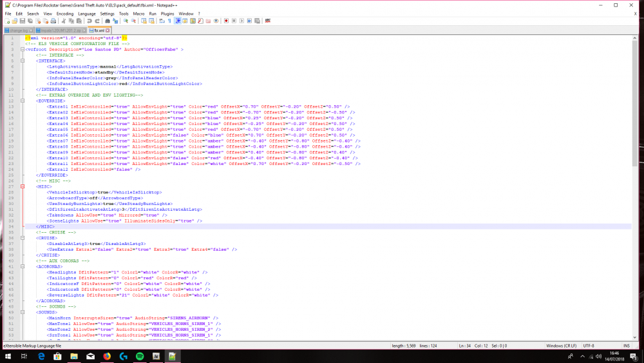The width and height of the screenshot is (644, 363).
Task: Open File Explorer from the taskbar
Action: pos(74,357)
